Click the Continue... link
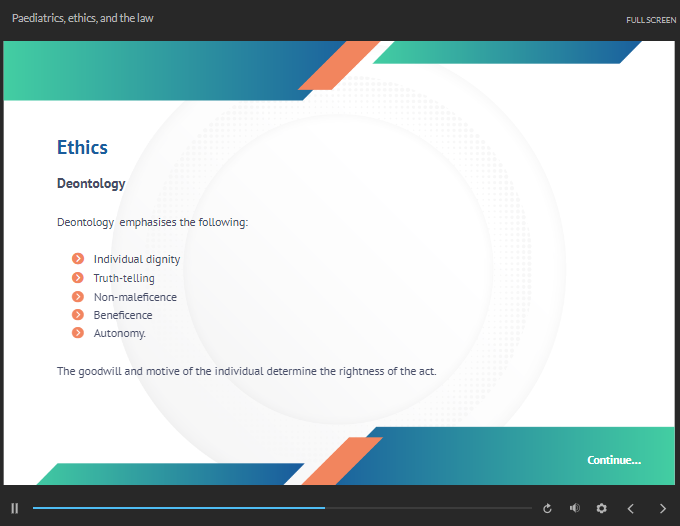This screenshot has height=526, width=680. [x=614, y=460]
